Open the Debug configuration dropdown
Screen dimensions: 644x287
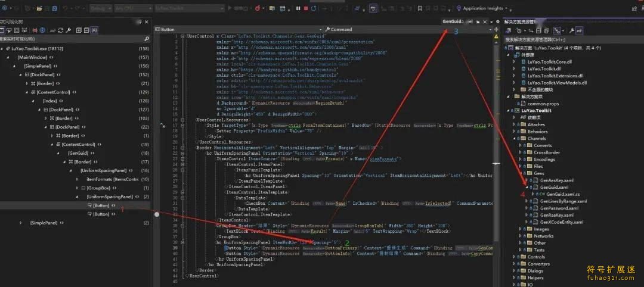point(101,8)
